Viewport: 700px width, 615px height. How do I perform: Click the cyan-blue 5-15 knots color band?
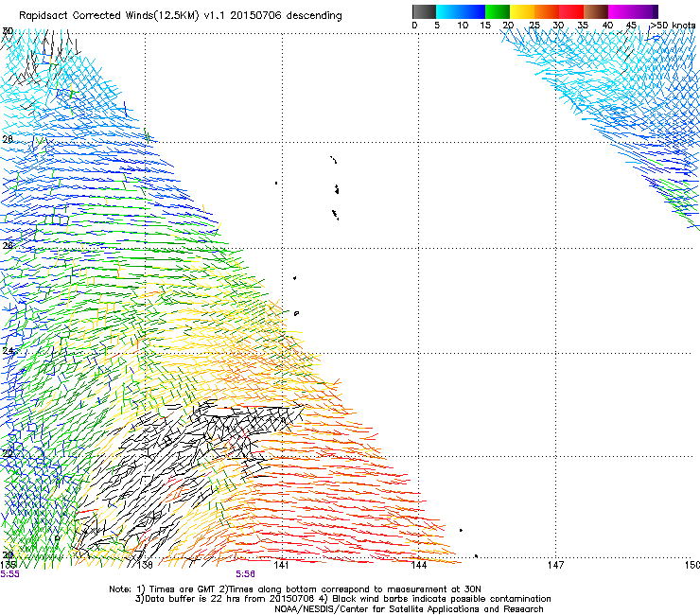pyautogui.click(x=461, y=11)
